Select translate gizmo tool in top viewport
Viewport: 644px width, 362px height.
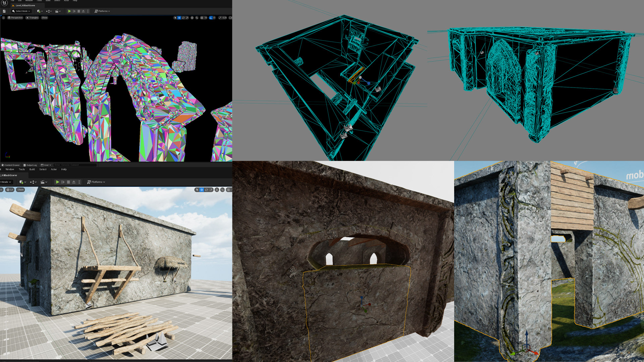pyautogui.click(x=179, y=18)
